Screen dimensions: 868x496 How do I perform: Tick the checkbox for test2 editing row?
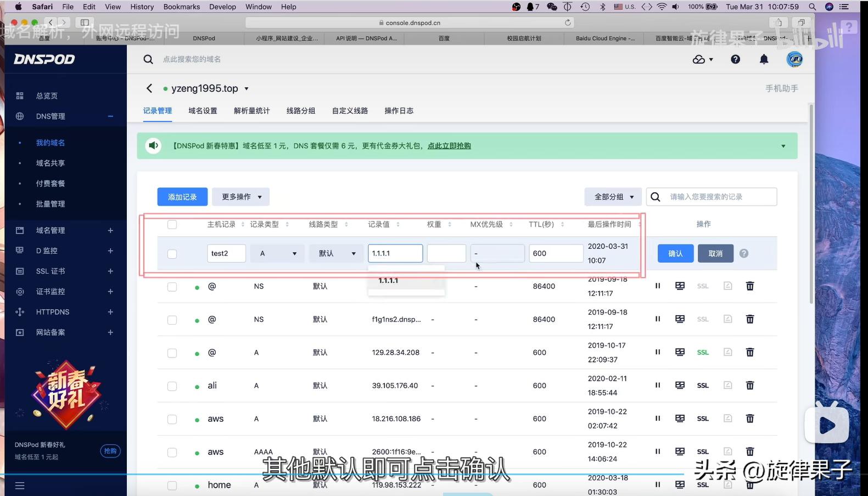click(x=172, y=254)
